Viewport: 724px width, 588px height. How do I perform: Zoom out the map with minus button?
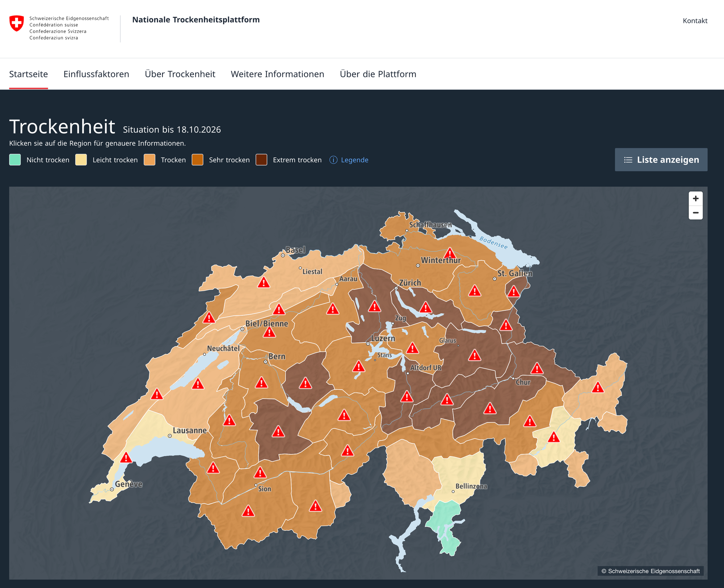(695, 213)
